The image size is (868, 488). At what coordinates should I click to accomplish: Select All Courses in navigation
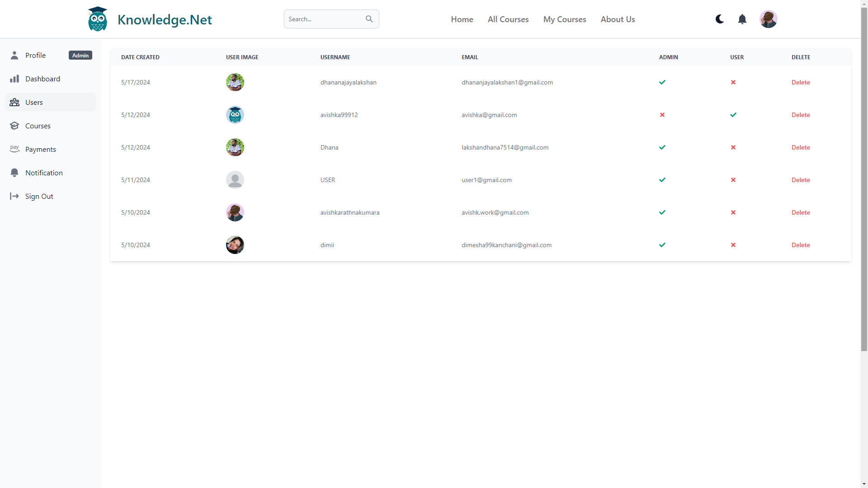click(x=508, y=19)
